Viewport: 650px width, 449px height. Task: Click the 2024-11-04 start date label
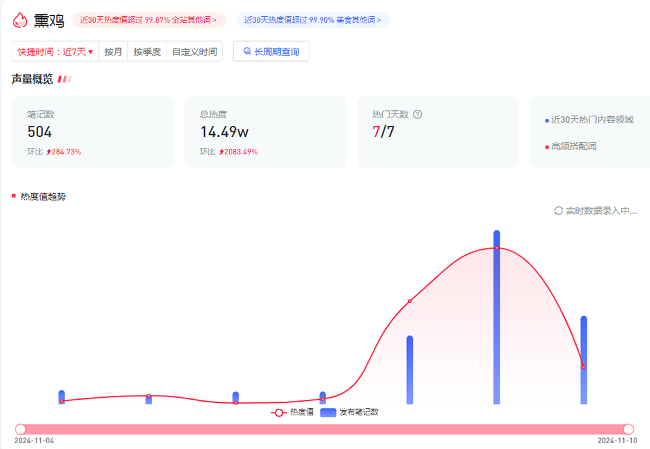(34, 440)
